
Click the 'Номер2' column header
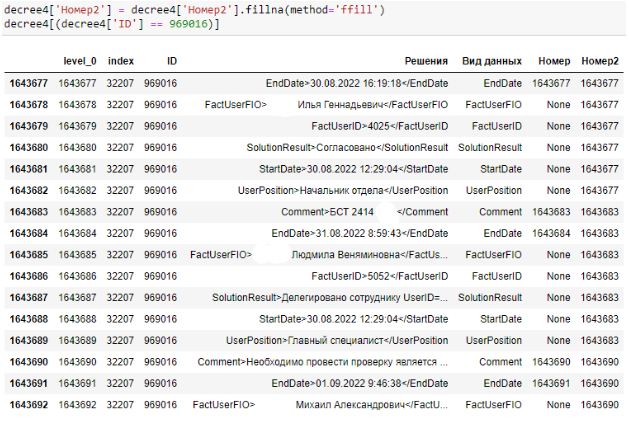click(599, 61)
